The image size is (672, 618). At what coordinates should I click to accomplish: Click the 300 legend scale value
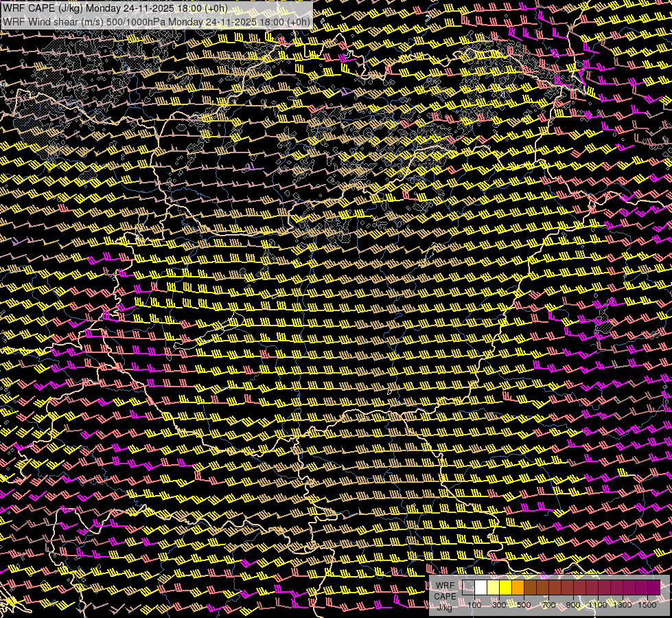pyautogui.click(x=499, y=605)
